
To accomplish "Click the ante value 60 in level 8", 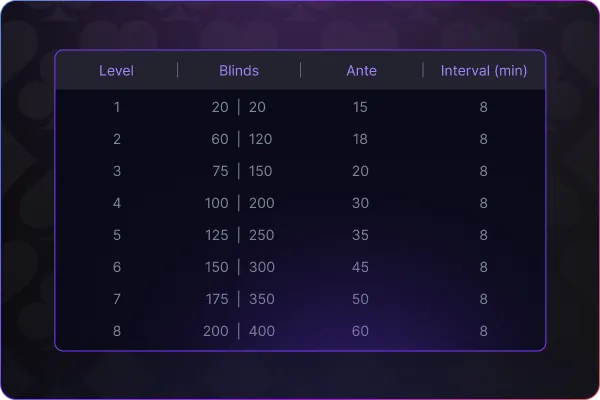I will (360, 331).
